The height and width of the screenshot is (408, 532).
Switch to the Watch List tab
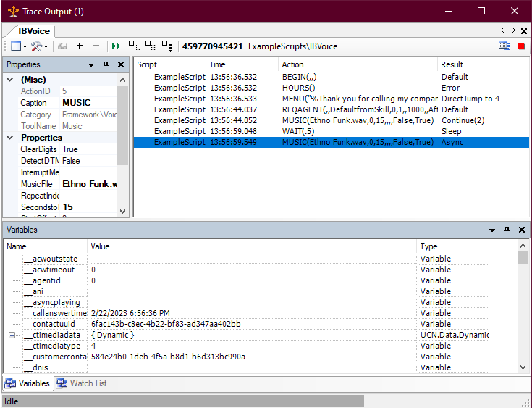(x=81, y=383)
